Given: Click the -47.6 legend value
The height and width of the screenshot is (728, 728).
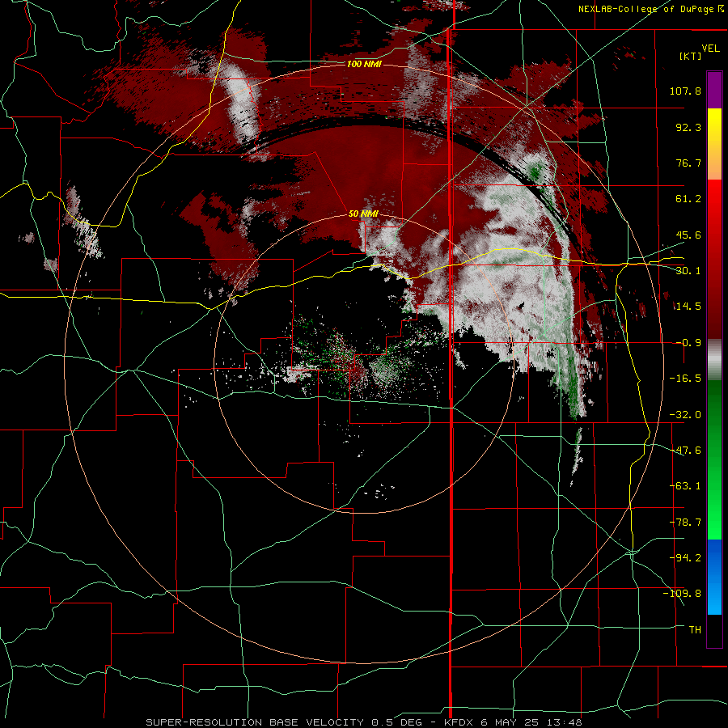Looking at the screenshot, I should pyautogui.click(x=685, y=451).
